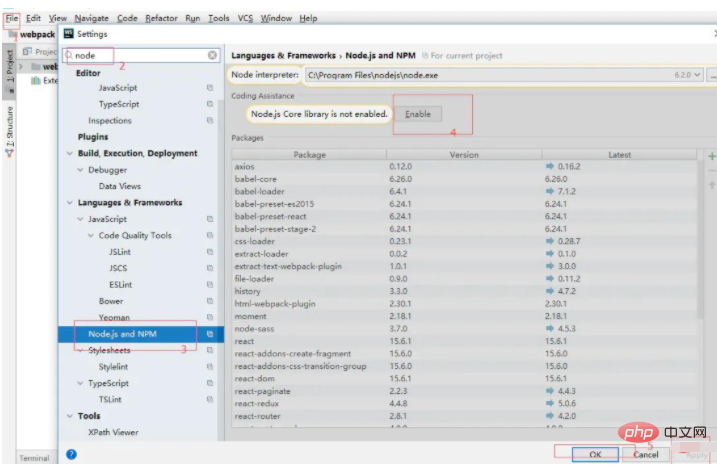The width and height of the screenshot is (717, 465).
Task: Click the project-level icon beside ESLint
Action: 210,284
